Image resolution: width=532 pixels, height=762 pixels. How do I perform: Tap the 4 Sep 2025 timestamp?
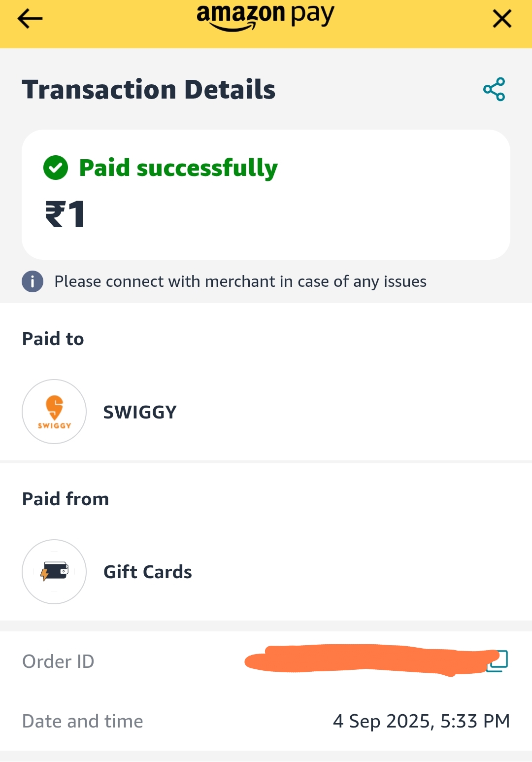421,721
